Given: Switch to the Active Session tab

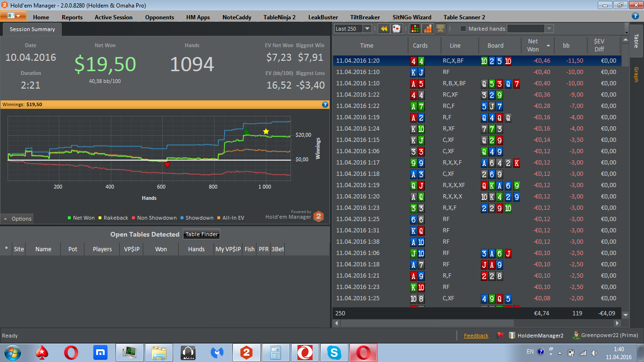Looking at the screenshot, I should coord(114,17).
